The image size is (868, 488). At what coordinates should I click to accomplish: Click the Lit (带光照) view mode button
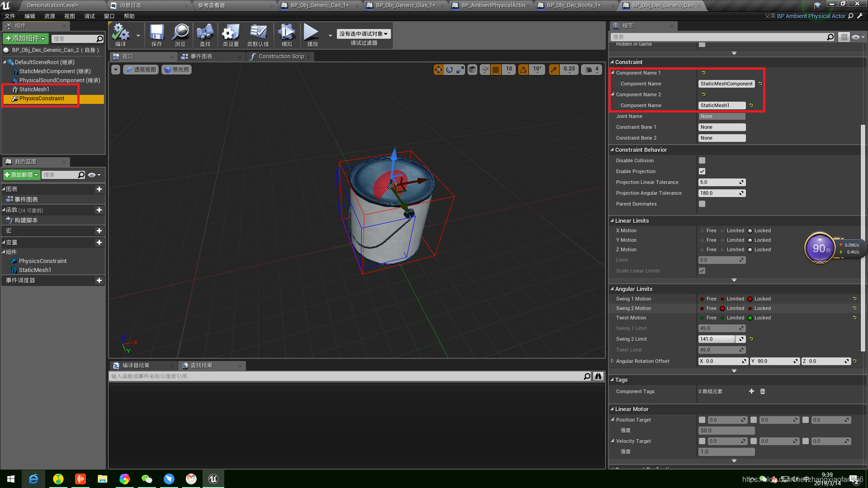coord(177,70)
